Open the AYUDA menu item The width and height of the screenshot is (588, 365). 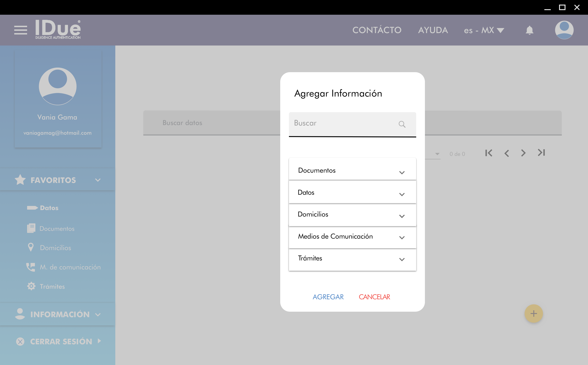point(433,30)
